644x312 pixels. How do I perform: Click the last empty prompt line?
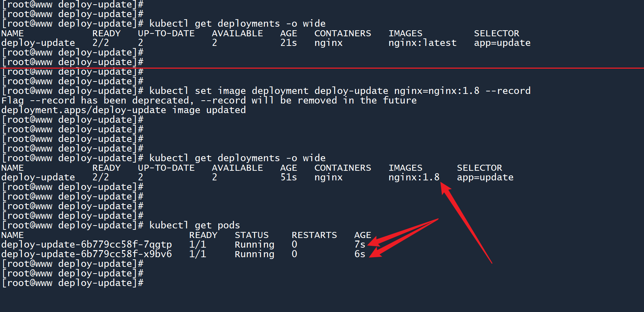[73, 283]
